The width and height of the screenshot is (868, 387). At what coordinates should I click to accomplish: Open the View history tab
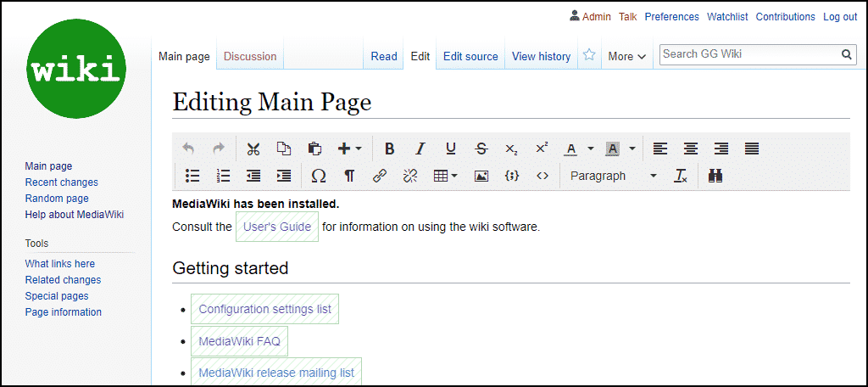[541, 56]
